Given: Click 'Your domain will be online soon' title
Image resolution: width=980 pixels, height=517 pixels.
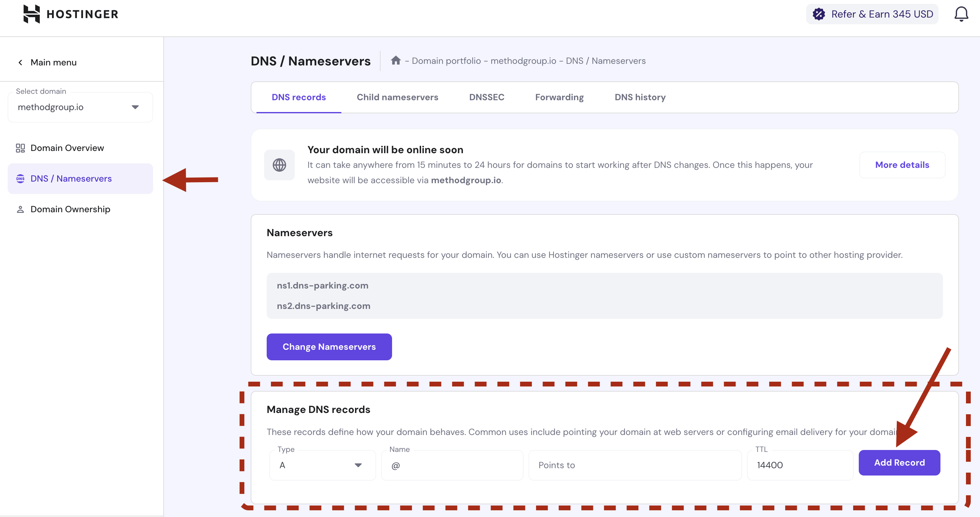Looking at the screenshot, I should click(x=385, y=150).
